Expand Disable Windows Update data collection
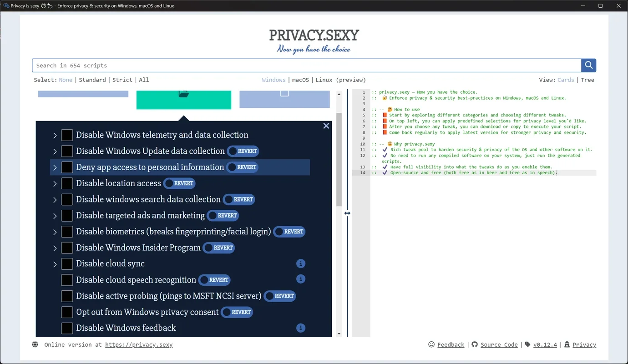 [55, 152]
